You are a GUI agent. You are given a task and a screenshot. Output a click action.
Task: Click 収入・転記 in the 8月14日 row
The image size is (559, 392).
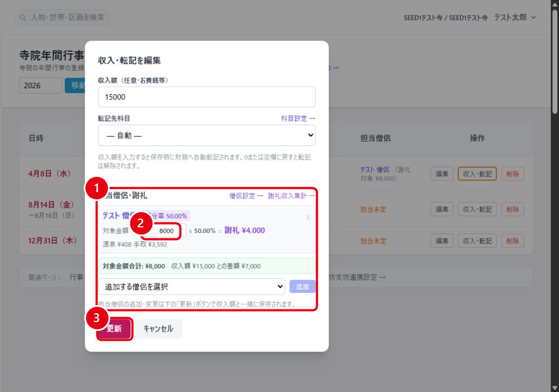pyautogui.click(x=477, y=209)
